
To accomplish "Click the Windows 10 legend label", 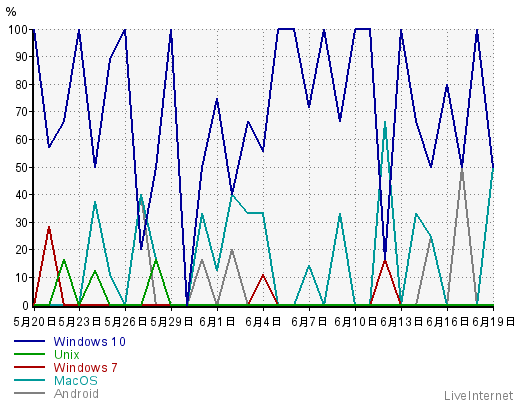I will (x=89, y=341).
